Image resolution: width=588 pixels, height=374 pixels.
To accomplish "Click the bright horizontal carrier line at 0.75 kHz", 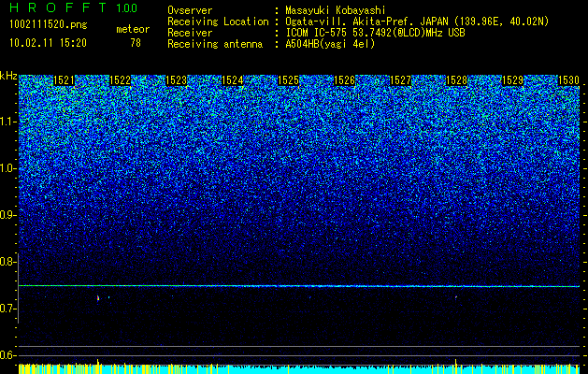I will point(299,286).
